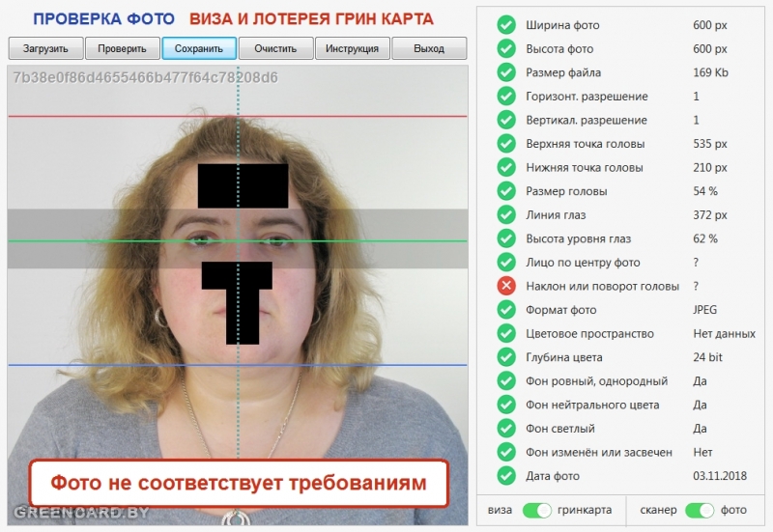
Task: Select 'Фон изменён или засвечен' label
Action: point(599,452)
